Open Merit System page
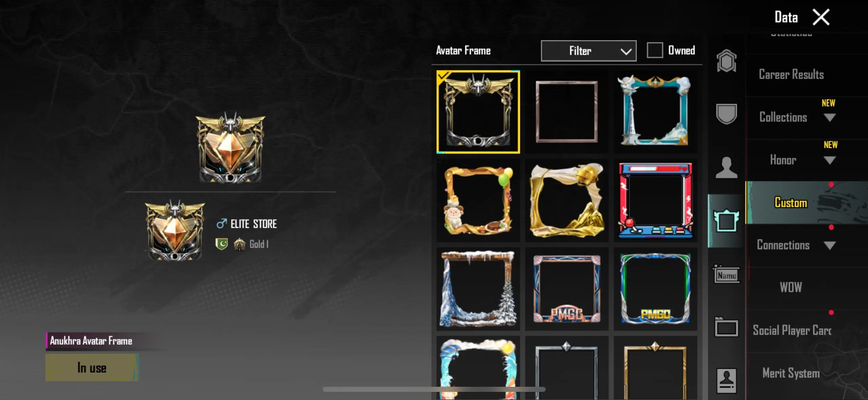868x400 pixels. [791, 373]
